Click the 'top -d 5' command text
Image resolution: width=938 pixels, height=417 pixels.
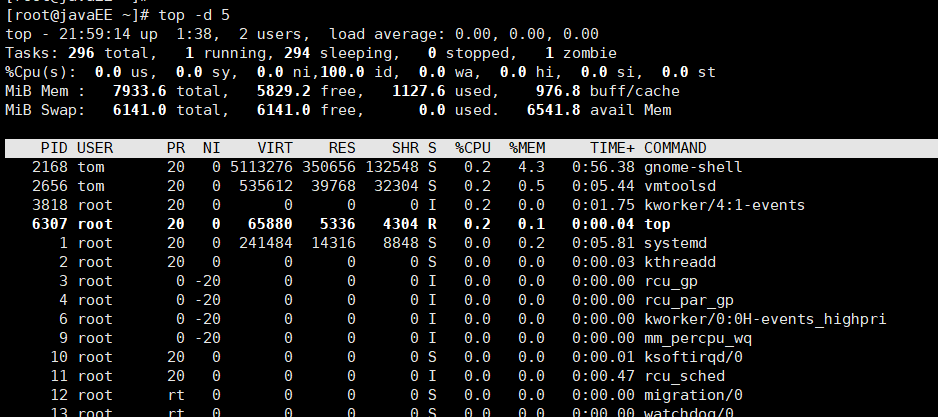(x=194, y=15)
